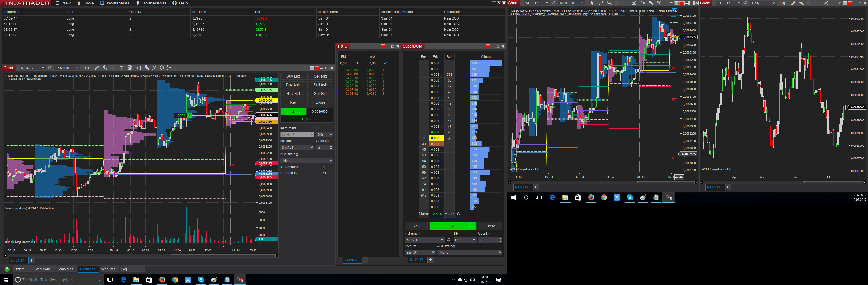Click Windows taskbar search box
Image resolution: width=868 pixels, height=285 pixels.
point(58,280)
